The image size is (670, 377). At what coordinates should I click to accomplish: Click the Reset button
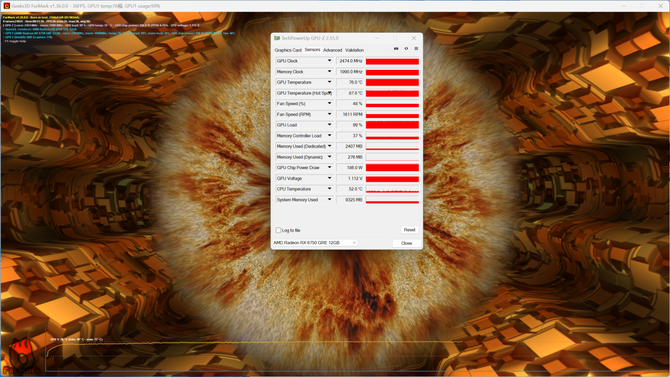point(409,230)
